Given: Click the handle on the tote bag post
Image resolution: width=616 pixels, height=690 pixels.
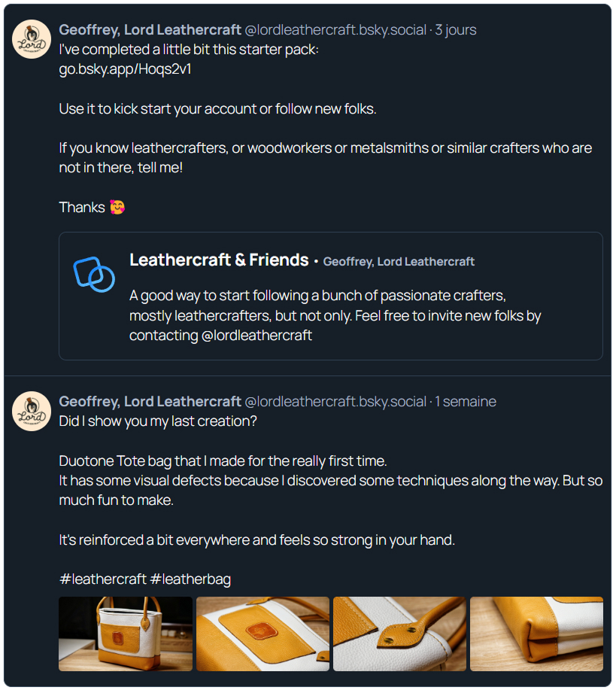Looking at the screenshot, I should pyautogui.click(x=335, y=402).
